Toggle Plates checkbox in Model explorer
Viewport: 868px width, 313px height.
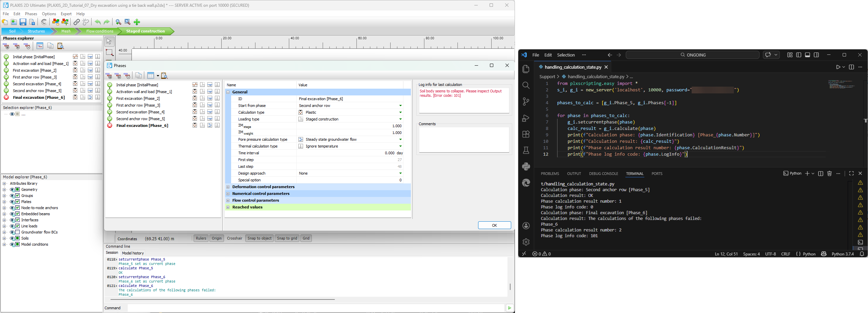[18, 202]
